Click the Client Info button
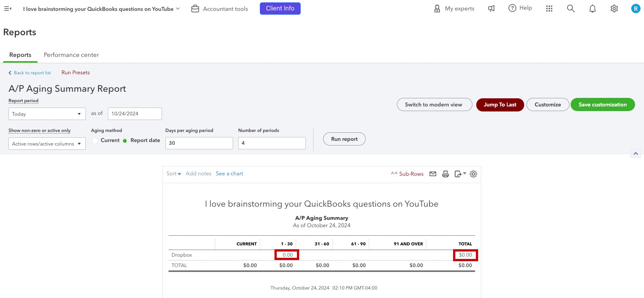Screen dimensions: 644x298 (x=280, y=9)
